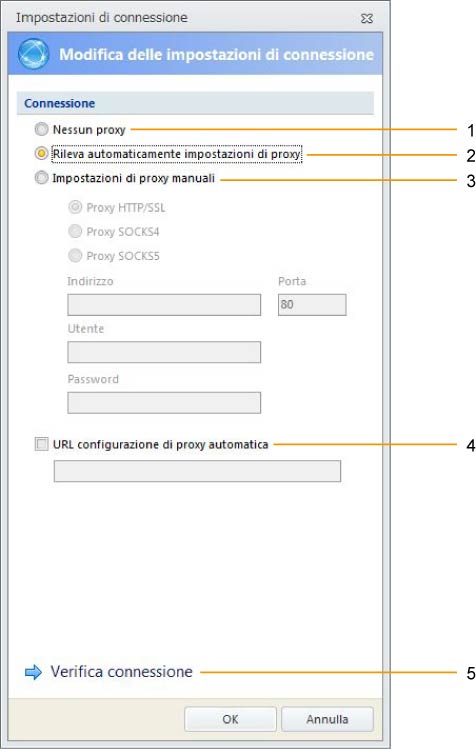Close the Impostazioni di connessione dialog
Viewport: 476px width, 749px height.
[x=367, y=18]
